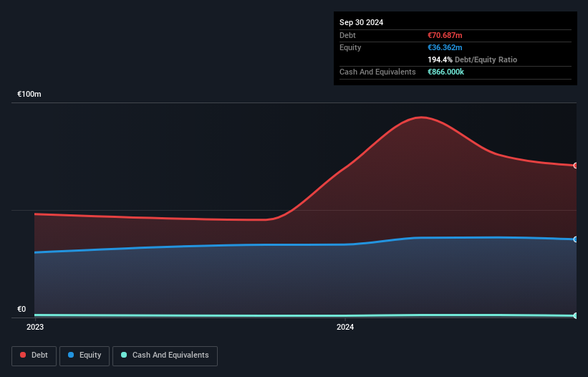This screenshot has width=588, height=377.
Task: Click the Sep 30 2024 tooltip date
Action: click(361, 22)
